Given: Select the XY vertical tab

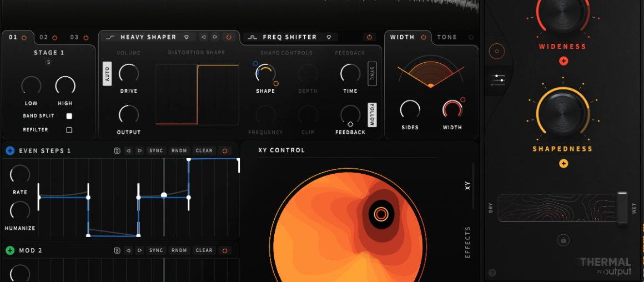Looking at the screenshot, I should [x=467, y=185].
